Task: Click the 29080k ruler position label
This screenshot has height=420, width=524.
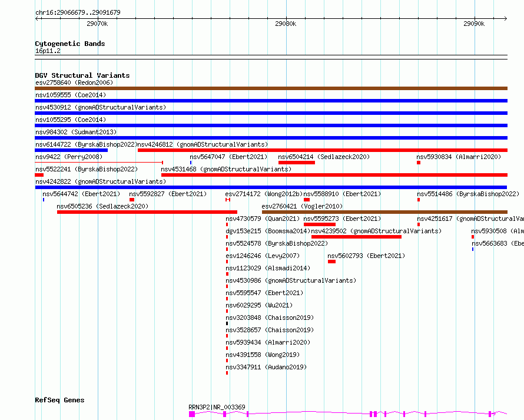Action: tap(286, 24)
